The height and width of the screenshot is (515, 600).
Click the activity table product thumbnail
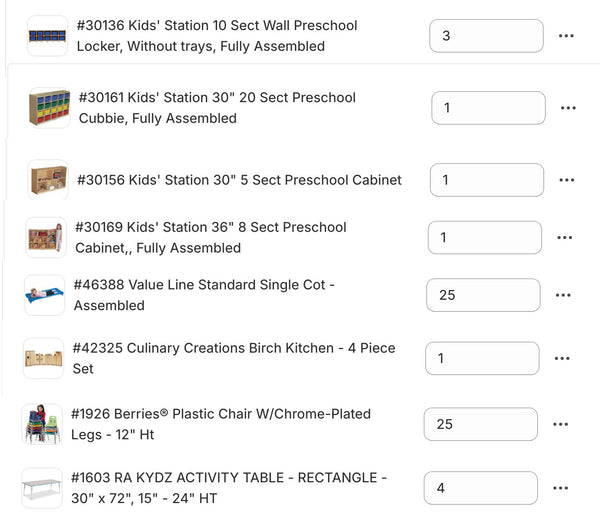43,490
